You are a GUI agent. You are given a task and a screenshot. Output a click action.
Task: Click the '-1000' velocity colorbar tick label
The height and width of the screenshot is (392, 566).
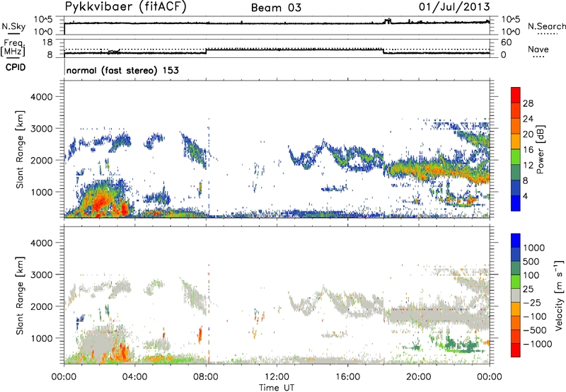tap(537, 344)
